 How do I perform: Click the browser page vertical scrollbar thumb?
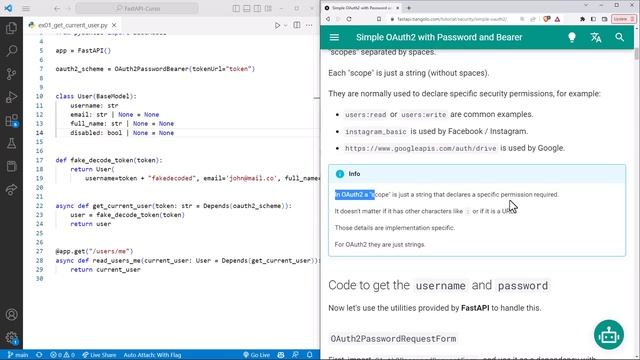[637, 54]
